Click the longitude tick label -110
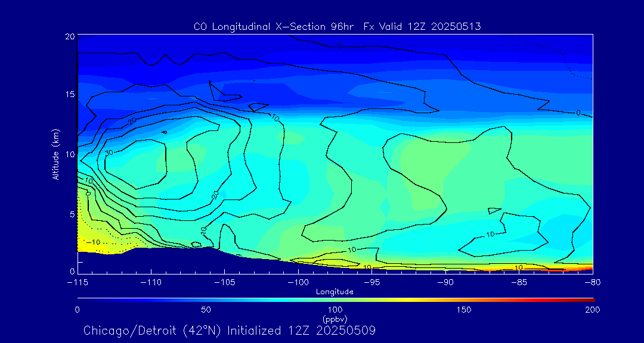This screenshot has height=343, width=644. click(x=151, y=283)
